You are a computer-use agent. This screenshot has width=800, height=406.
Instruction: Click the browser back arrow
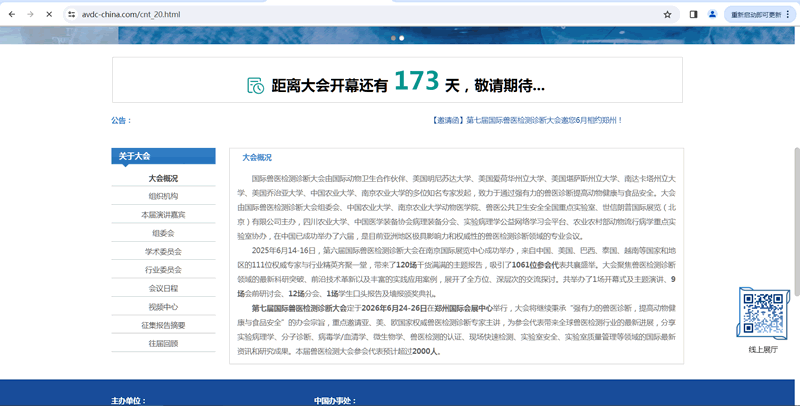click(10, 15)
